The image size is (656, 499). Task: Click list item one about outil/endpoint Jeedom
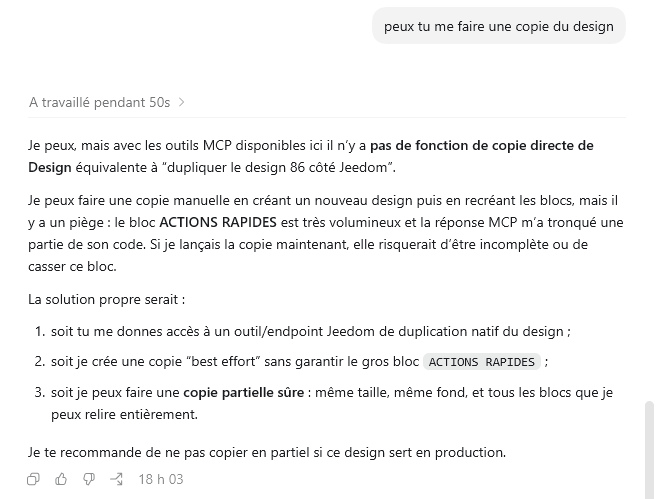pos(311,331)
